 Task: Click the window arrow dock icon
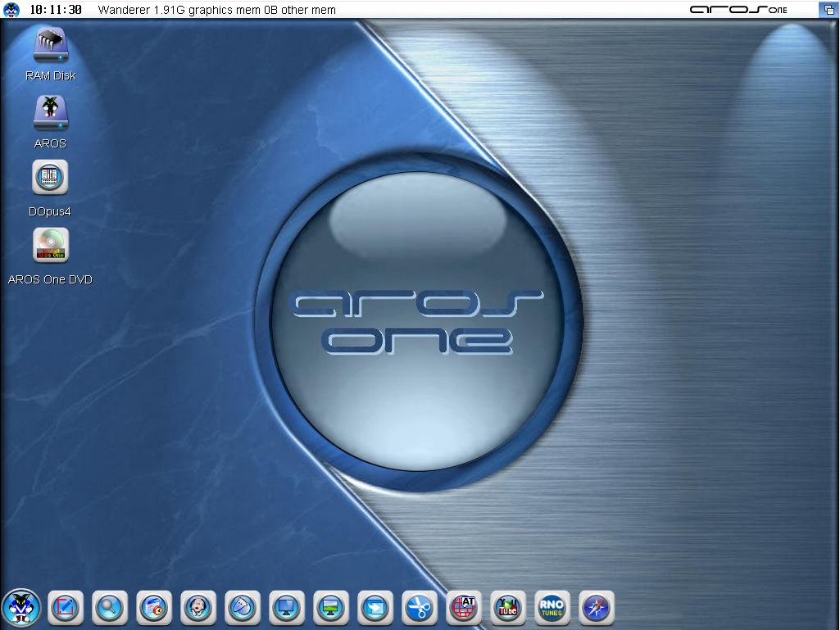(x=375, y=608)
